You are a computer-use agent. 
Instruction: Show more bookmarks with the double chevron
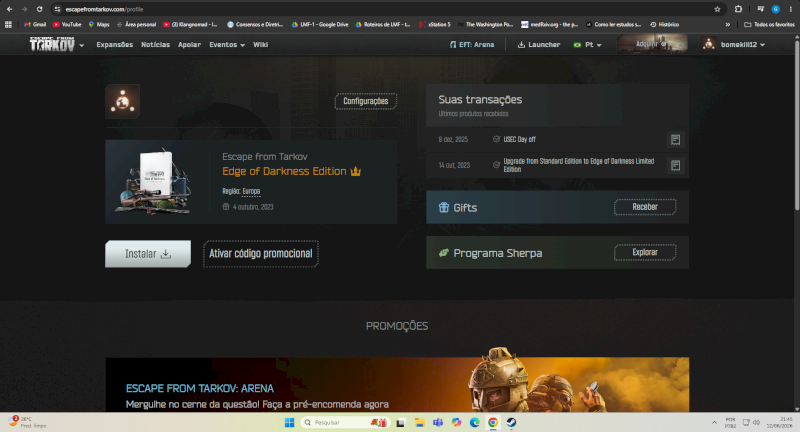click(728, 24)
